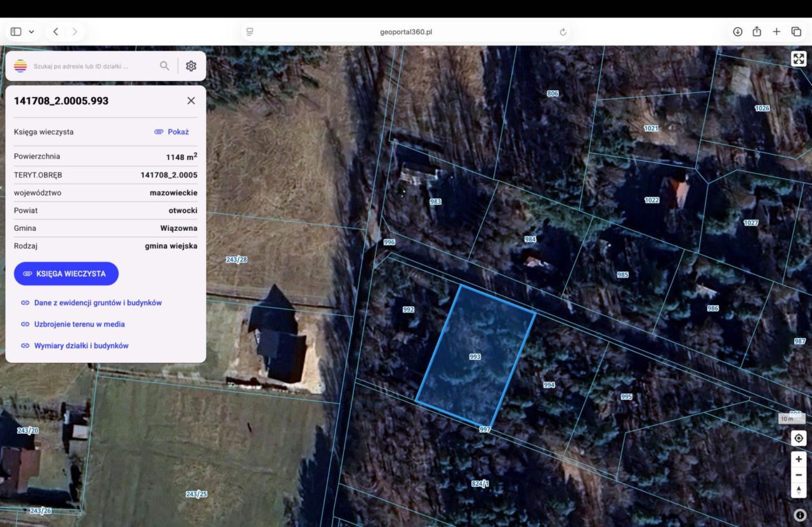Center map on my location icon
Image resolution: width=812 pixels, height=527 pixels.
click(x=799, y=438)
